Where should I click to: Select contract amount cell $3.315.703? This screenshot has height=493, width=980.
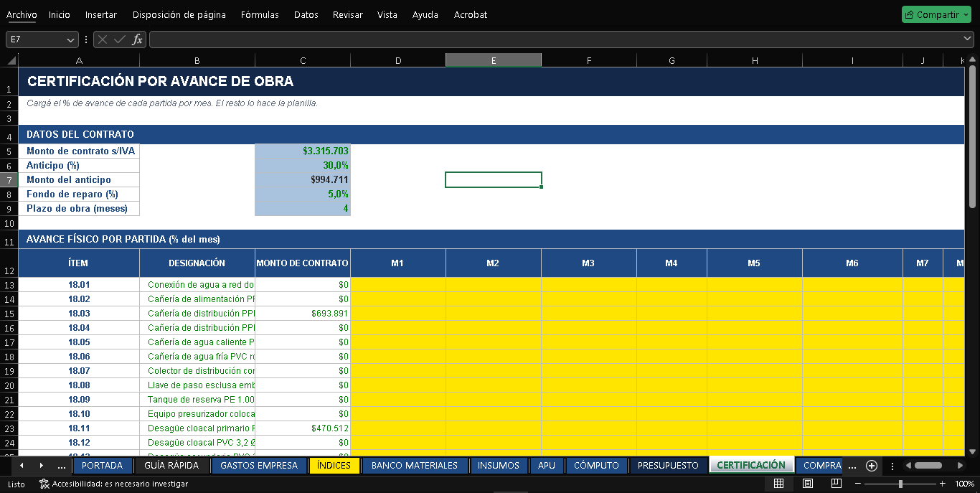point(303,151)
